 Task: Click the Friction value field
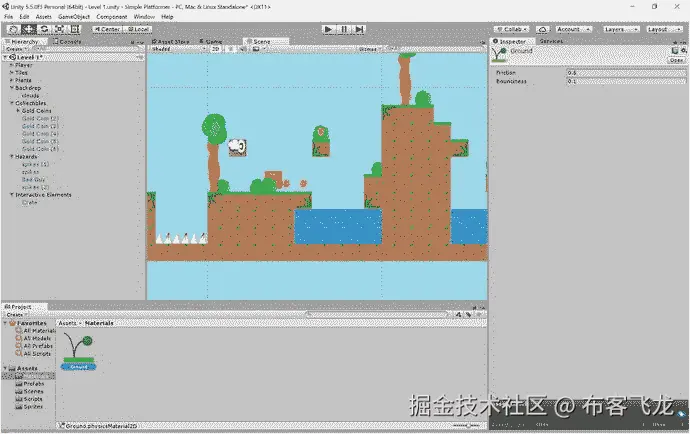[626, 73]
